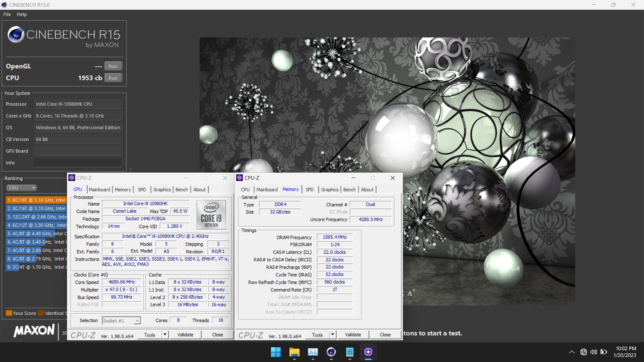This screenshot has height=362, width=644.
Task: Click the MAXON logo at bottom left
Action: (x=34, y=331)
